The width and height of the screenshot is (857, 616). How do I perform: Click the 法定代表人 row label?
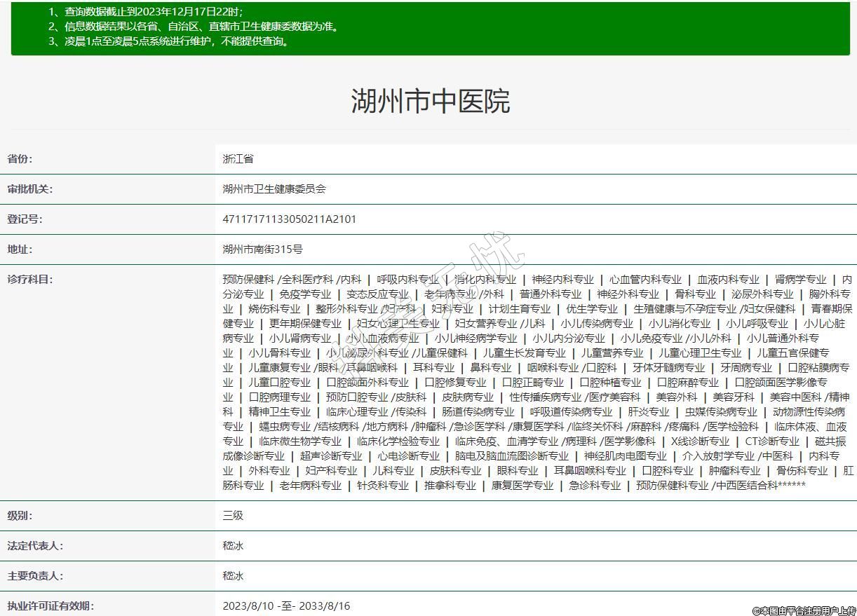pos(34,546)
